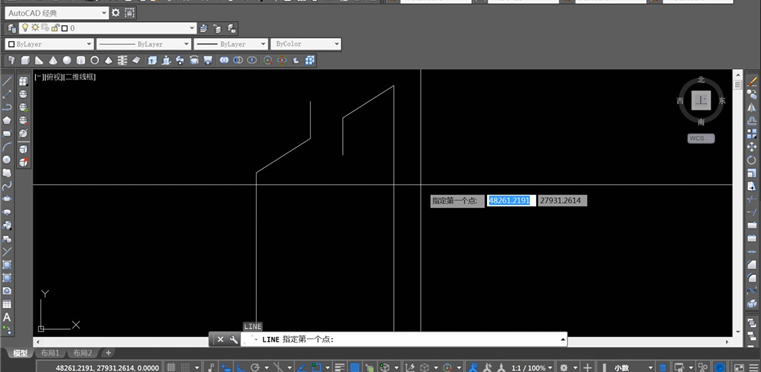Choose the Cone solid modeling icon
This screenshot has height=372, width=761.
pyautogui.click(x=53, y=60)
